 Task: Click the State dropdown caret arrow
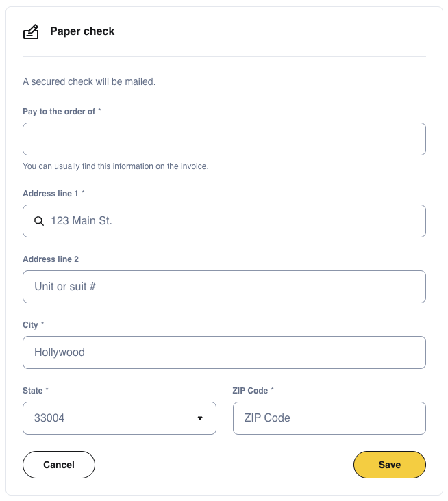click(200, 417)
